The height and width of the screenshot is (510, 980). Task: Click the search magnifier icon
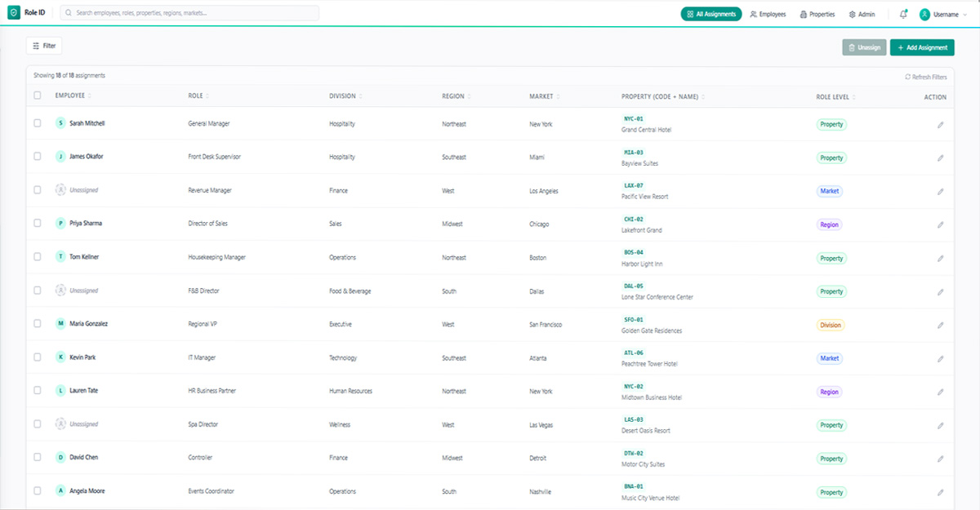tap(69, 14)
